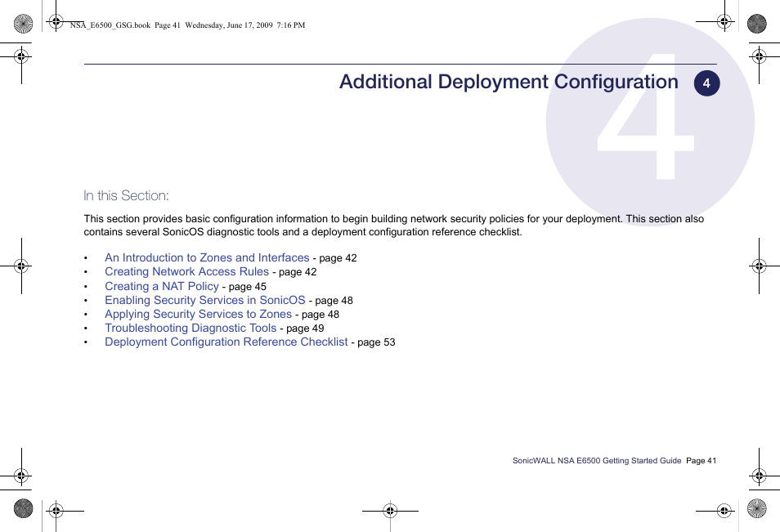Open 'An Introduction to Zones and Interfaces' link

[207, 257]
